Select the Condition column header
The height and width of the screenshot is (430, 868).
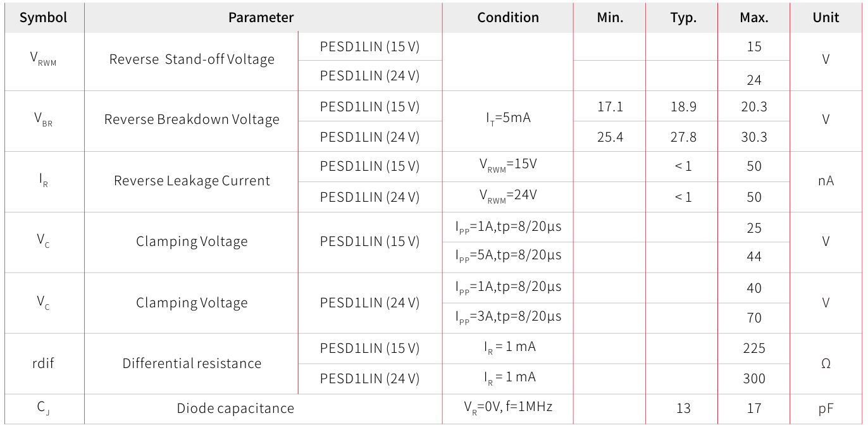point(508,18)
